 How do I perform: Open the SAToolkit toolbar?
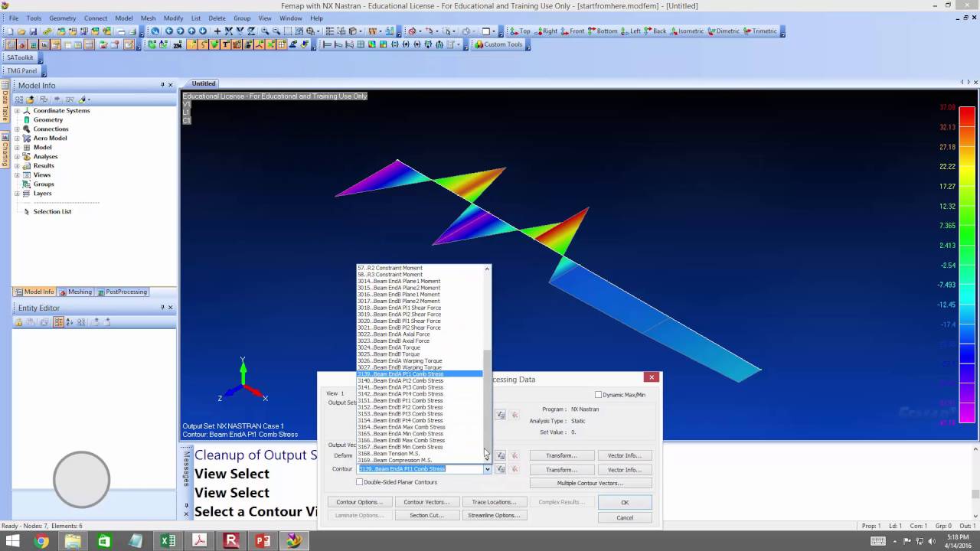[x=21, y=57]
